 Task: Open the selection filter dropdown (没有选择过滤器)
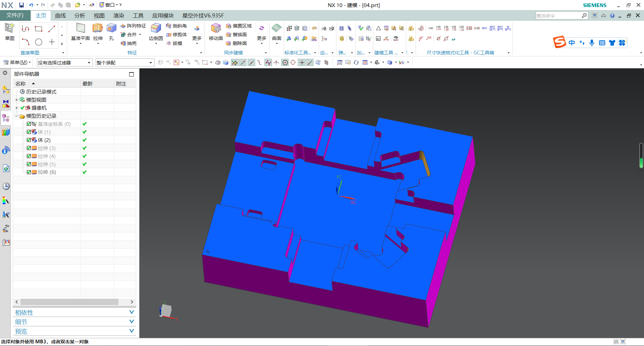[64, 63]
